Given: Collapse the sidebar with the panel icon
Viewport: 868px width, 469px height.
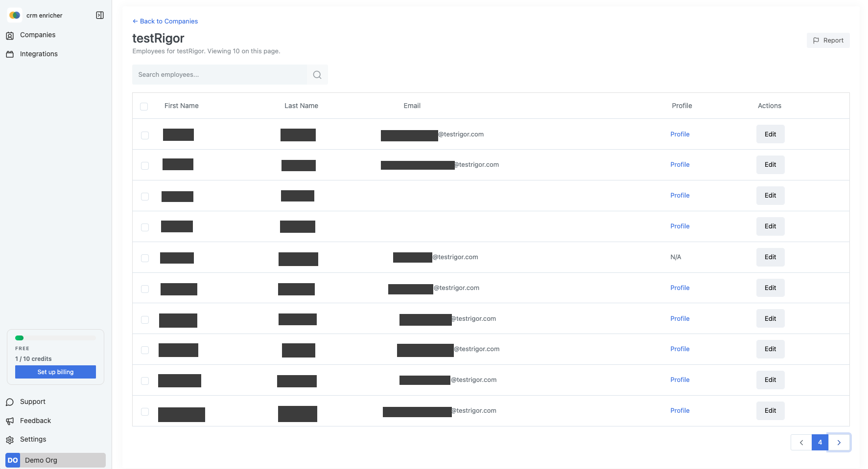Looking at the screenshot, I should click(x=100, y=15).
